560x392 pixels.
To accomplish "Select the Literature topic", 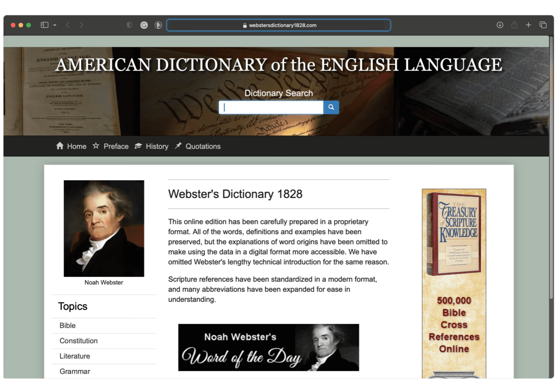I will 104,356.
